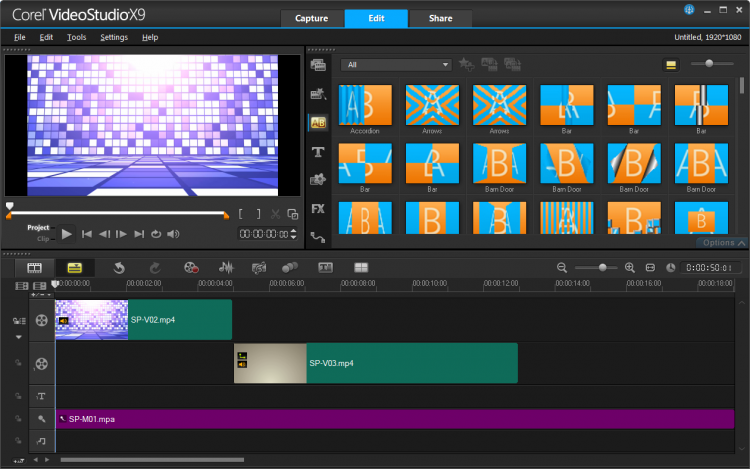The image size is (750, 469).
Task: Zoom in timeline with magnifier plus icon
Action: point(630,268)
